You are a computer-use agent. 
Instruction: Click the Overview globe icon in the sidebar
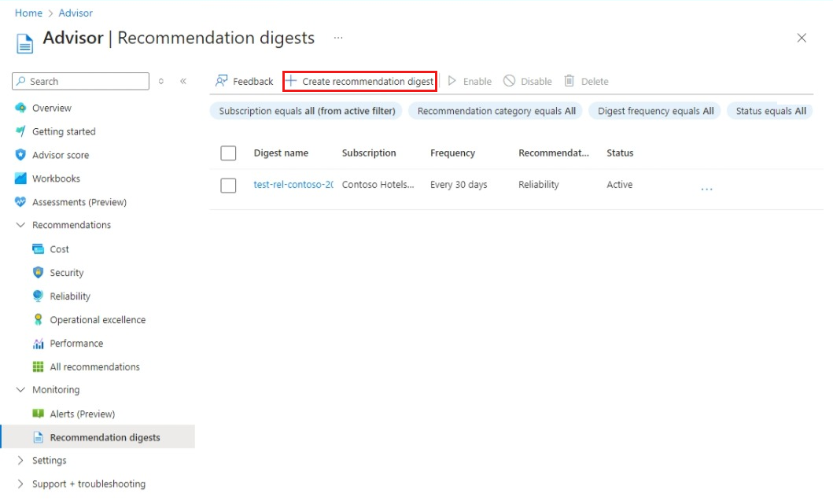coord(20,108)
